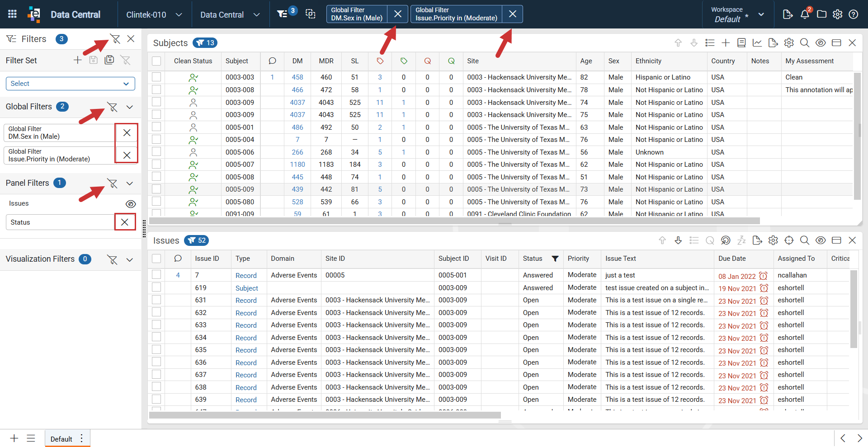This screenshot has height=447, width=868.
Task: Tick the checkbox for issue 619
Action: pyautogui.click(x=156, y=287)
